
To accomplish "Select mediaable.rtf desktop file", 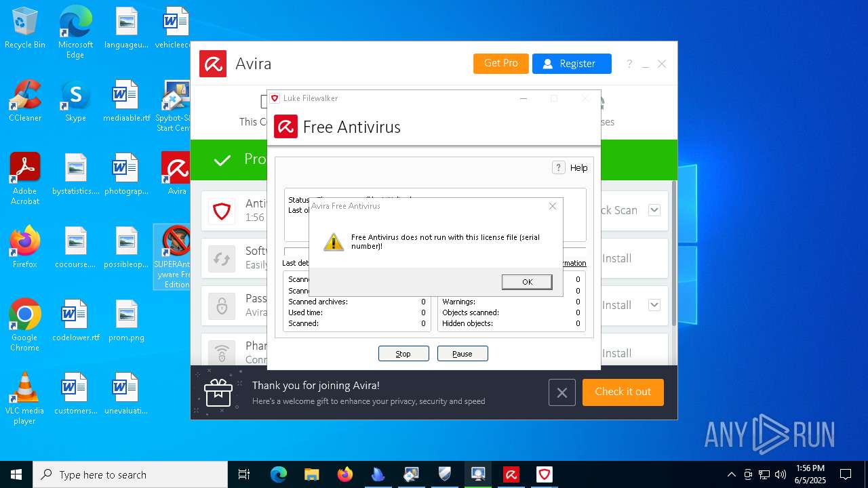I will [x=126, y=102].
